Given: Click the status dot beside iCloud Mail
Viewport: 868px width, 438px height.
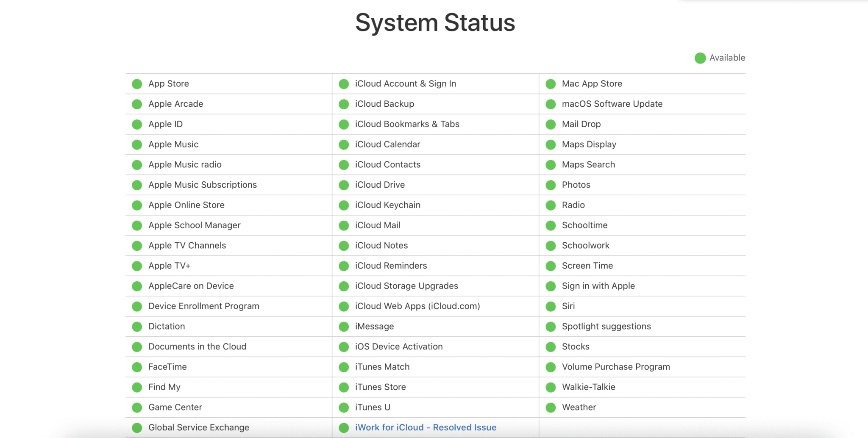Looking at the screenshot, I should pyautogui.click(x=343, y=225).
